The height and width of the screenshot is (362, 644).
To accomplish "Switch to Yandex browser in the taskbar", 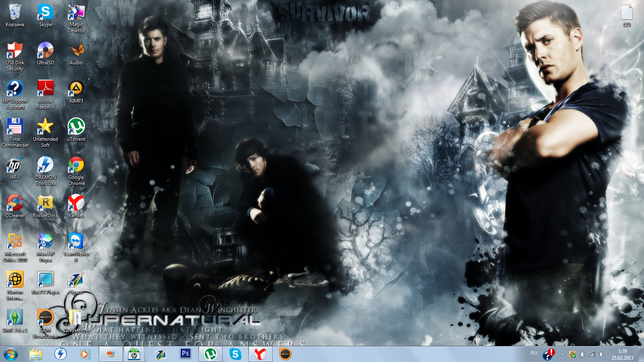I will pos(260,354).
